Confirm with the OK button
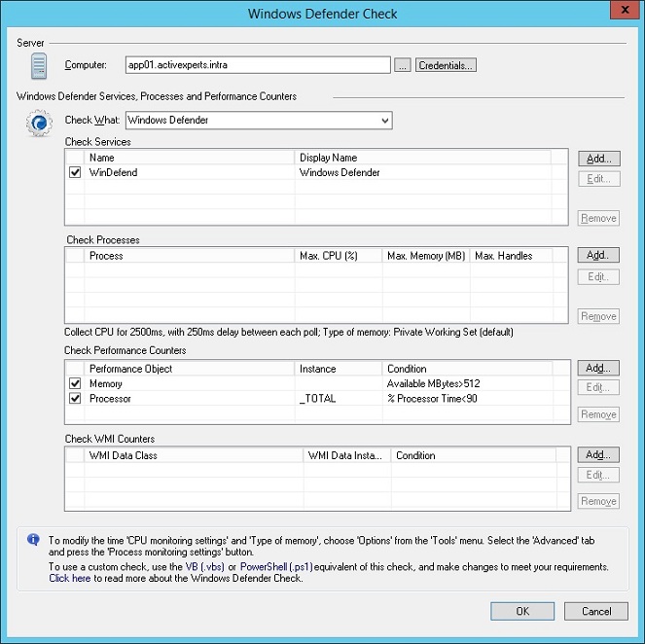 (522, 611)
